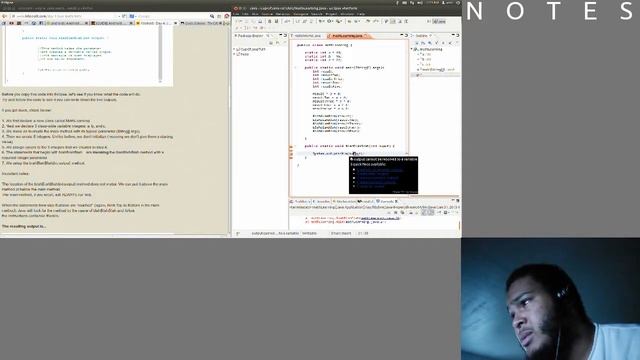Screen dimensions: 640x360
Task: Minimize the Console view panel
Action: point(453,200)
